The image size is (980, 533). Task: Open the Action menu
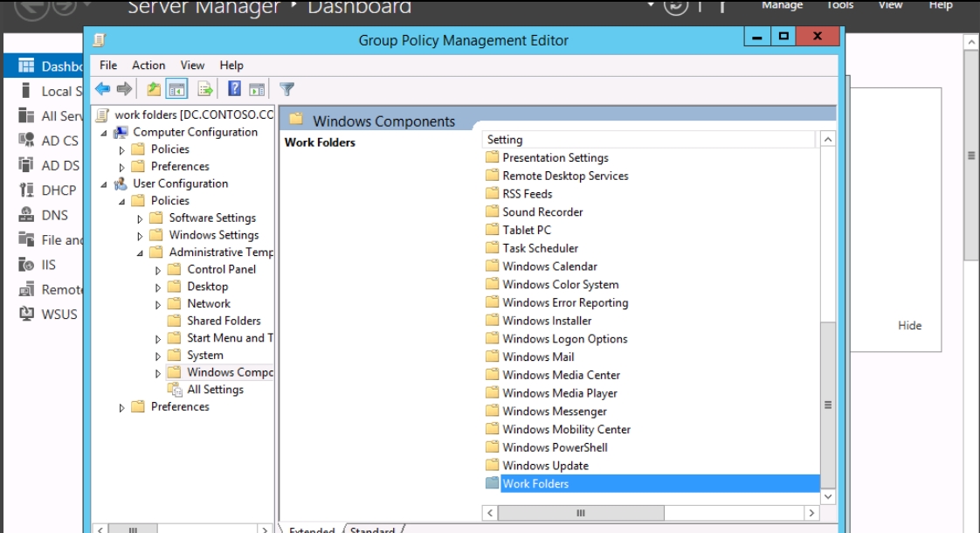coord(148,65)
